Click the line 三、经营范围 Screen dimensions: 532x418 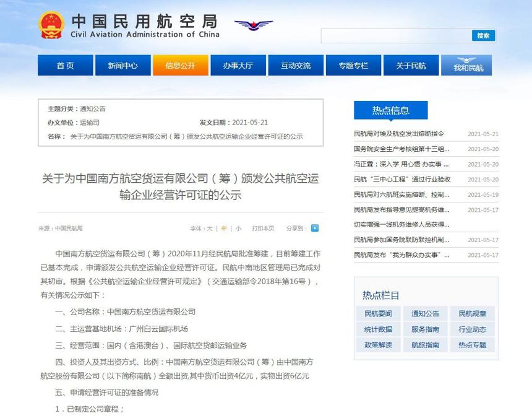(151, 346)
